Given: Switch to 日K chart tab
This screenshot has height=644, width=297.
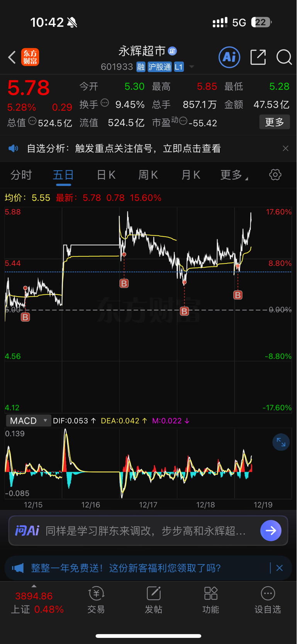Looking at the screenshot, I should coord(106,175).
